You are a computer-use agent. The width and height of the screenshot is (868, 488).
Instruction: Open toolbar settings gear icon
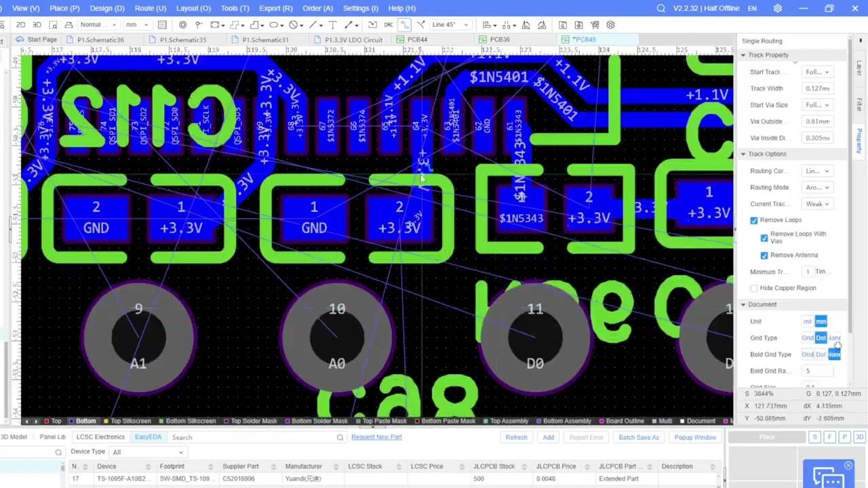tap(611, 25)
